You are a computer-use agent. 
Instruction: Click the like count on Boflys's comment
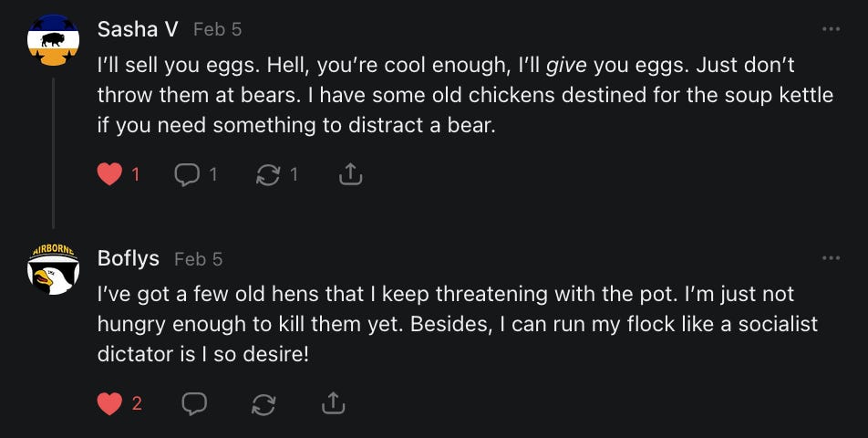tap(137, 402)
